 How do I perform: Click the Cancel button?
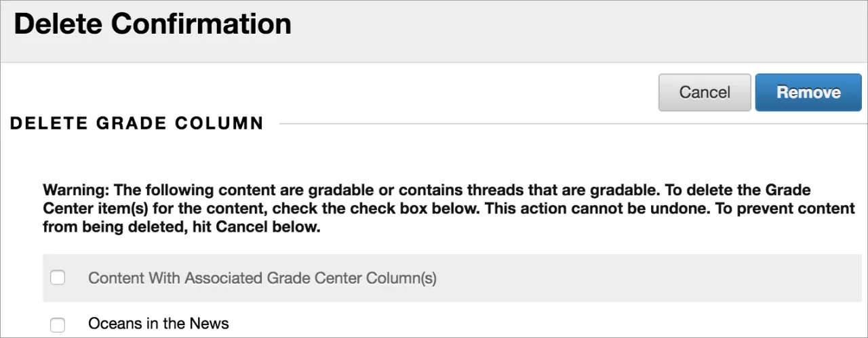704,93
